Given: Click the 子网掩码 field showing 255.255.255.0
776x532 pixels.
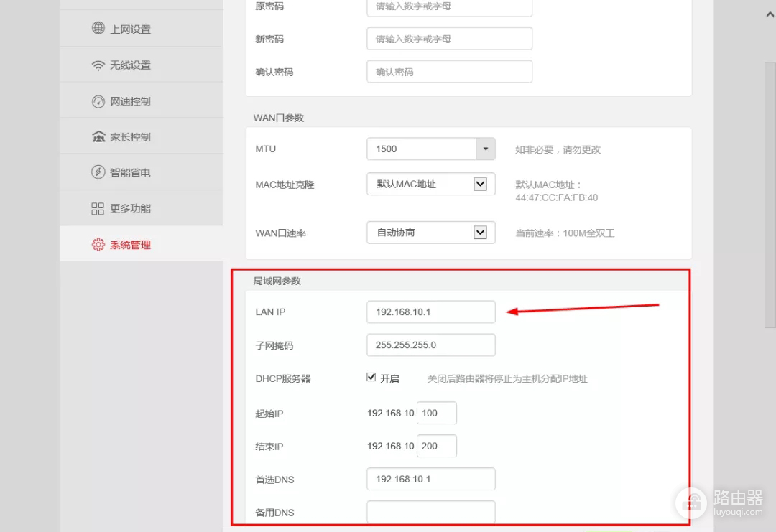Looking at the screenshot, I should 430,345.
